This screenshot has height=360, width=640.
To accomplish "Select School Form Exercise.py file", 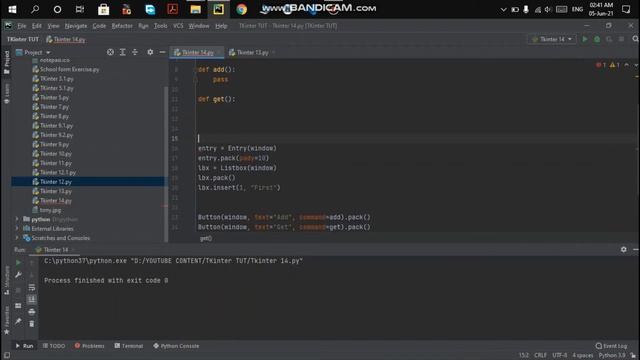I will pos(69,69).
